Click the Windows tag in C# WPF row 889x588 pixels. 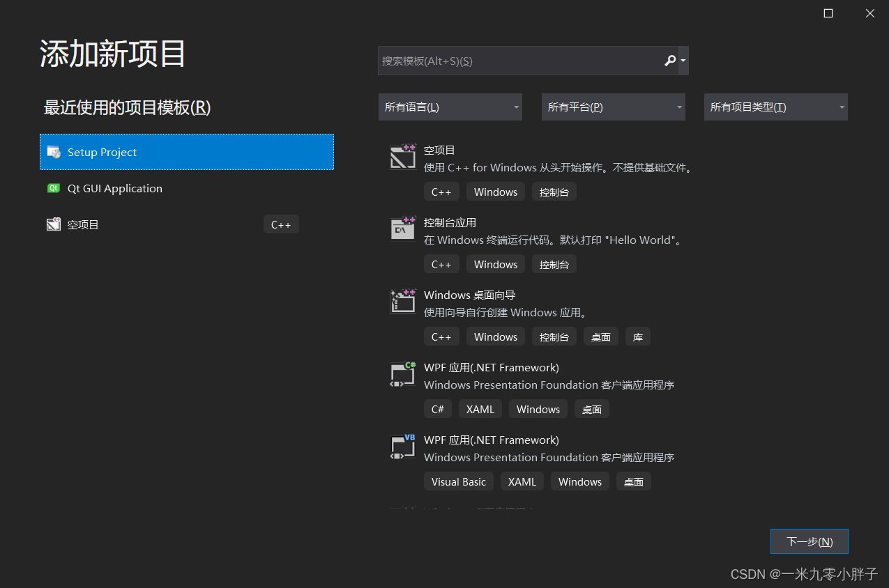pos(538,409)
